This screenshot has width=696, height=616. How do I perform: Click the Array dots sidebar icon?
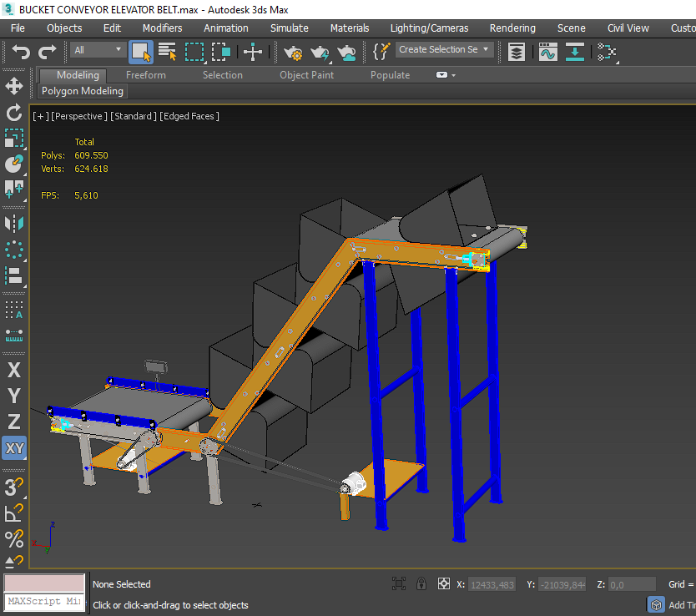point(13,310)
